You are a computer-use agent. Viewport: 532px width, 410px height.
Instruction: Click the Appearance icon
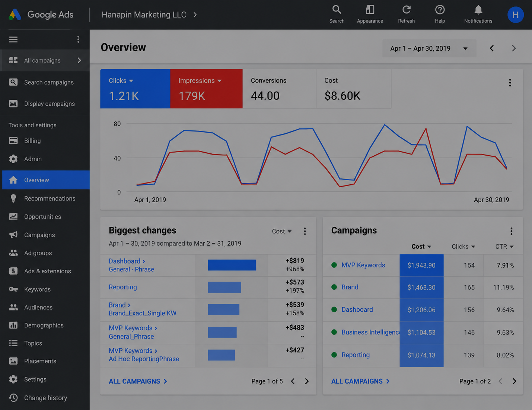pyautogui.click(x=370, y=14)
